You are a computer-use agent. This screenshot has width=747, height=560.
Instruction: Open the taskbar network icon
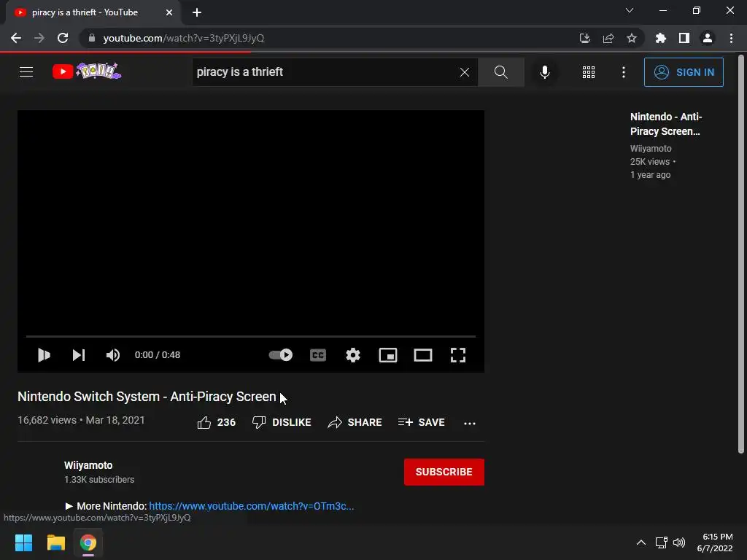click(x=661, y=542)
